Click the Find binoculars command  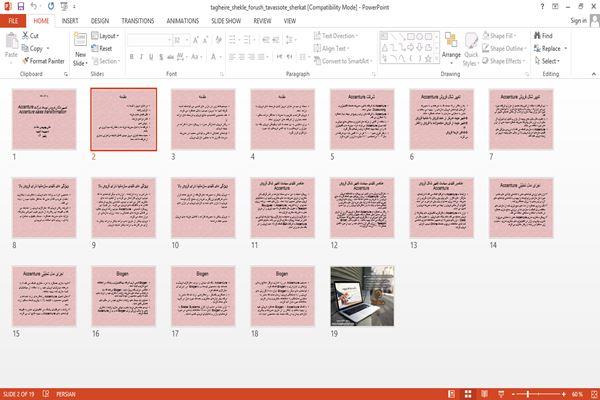point(543,36)
